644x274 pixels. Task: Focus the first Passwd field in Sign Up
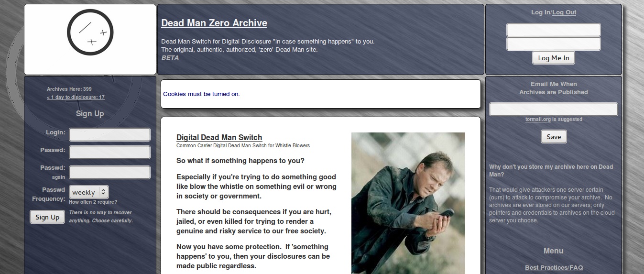(110, 153)
